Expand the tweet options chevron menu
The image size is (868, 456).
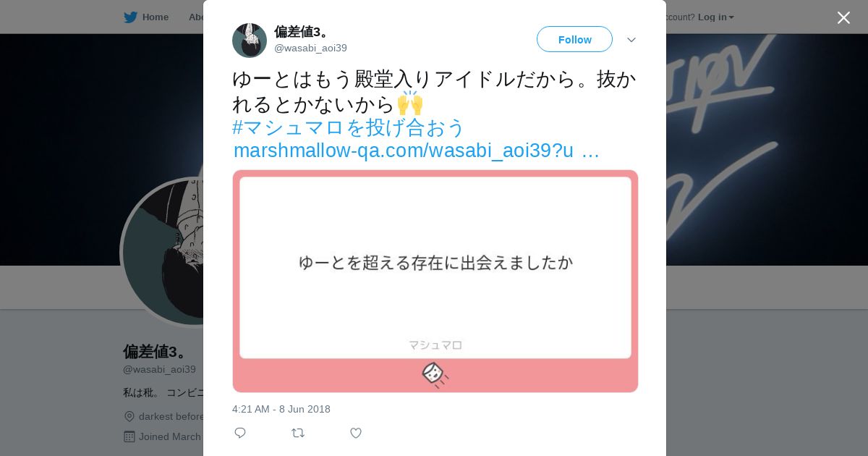[631, 40]
